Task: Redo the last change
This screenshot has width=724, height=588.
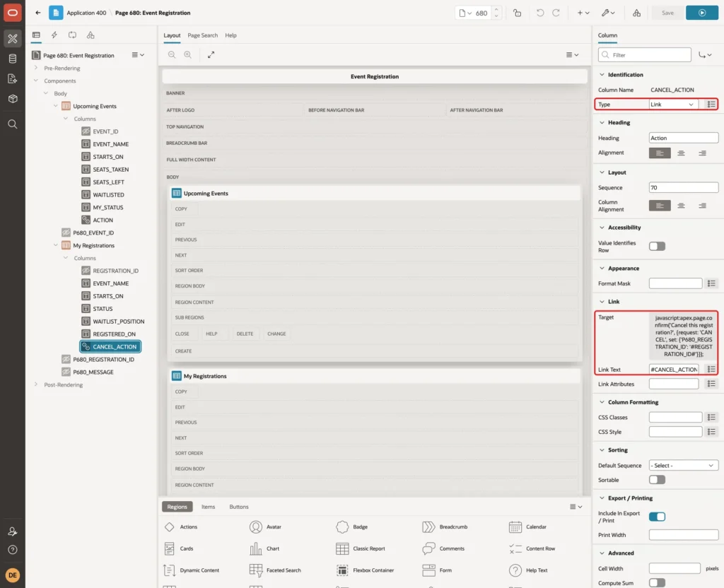Action: coord(556,13)
